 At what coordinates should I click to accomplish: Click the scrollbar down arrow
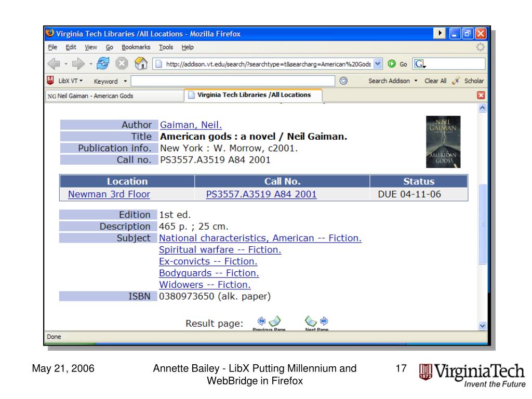point(482,326)
